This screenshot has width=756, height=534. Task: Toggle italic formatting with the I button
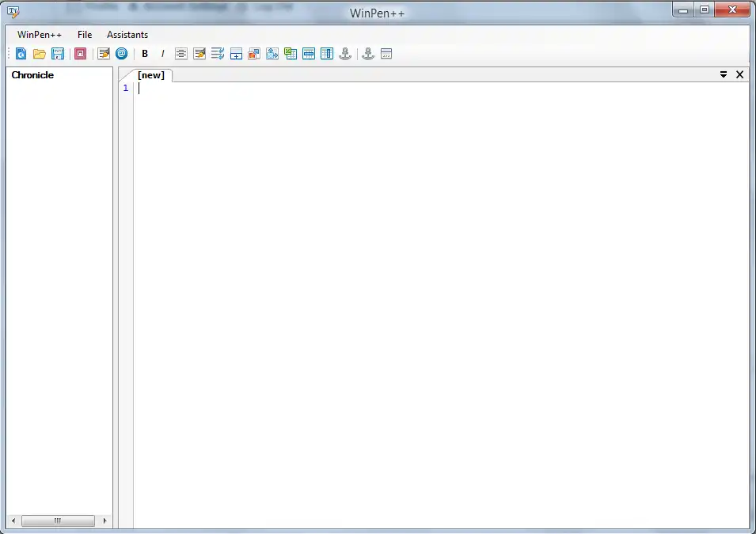point(162,54)
